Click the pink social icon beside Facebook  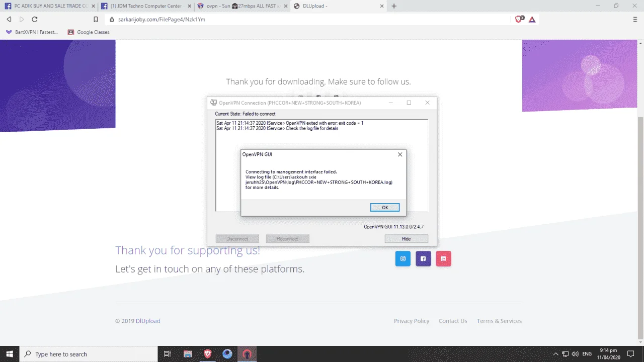tap(444, 258)
